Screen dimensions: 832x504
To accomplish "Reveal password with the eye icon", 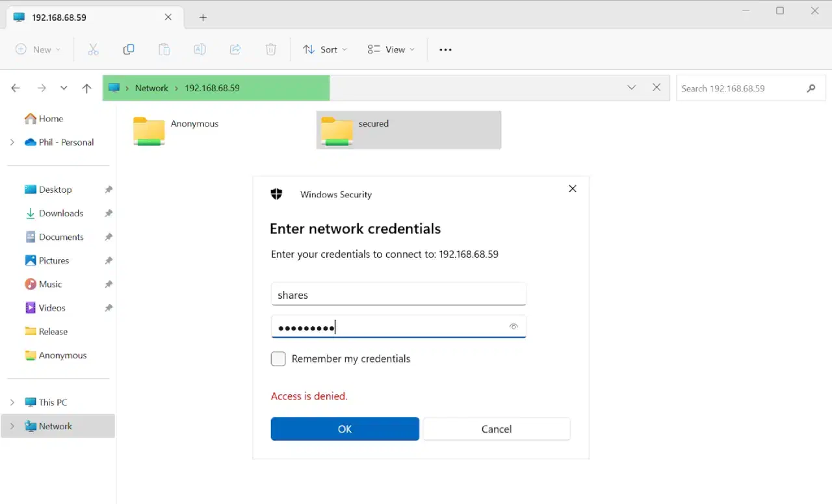I will [x=513, y=327].
